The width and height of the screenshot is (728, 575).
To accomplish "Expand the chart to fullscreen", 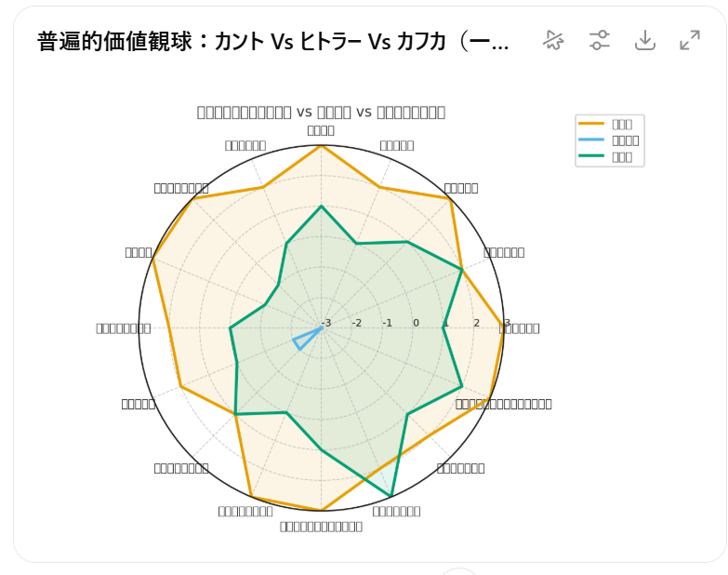I will point(690,40).
